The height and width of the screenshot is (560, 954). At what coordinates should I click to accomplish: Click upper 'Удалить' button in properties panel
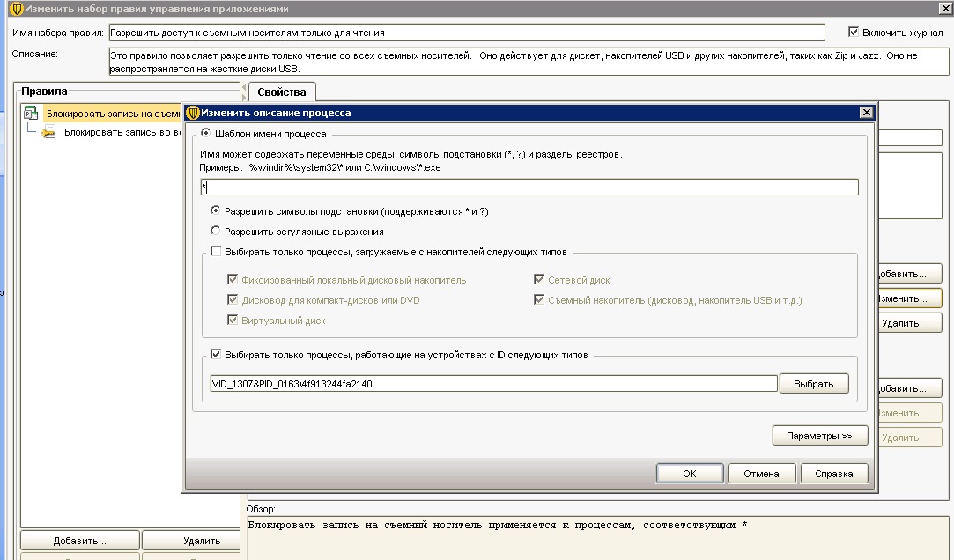tap(909, 323)
